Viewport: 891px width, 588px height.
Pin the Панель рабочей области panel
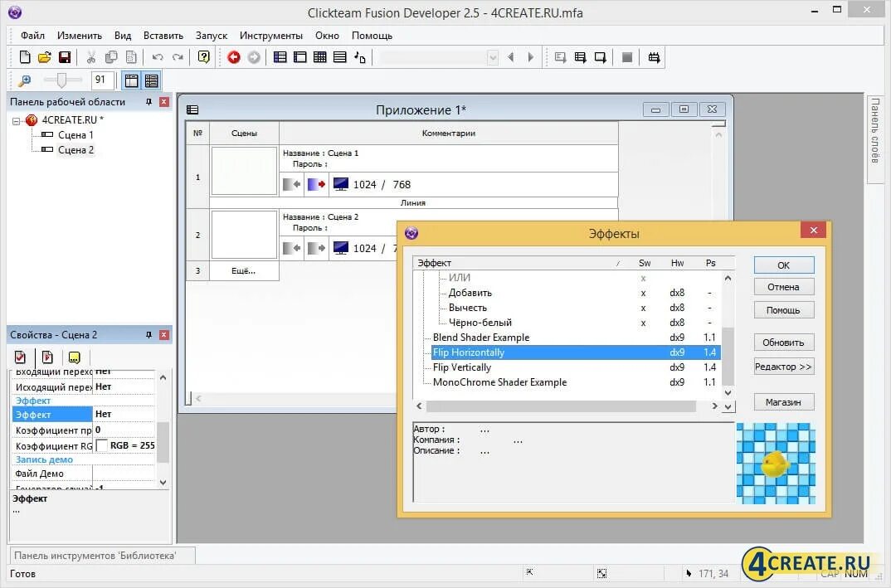point(148,102)
